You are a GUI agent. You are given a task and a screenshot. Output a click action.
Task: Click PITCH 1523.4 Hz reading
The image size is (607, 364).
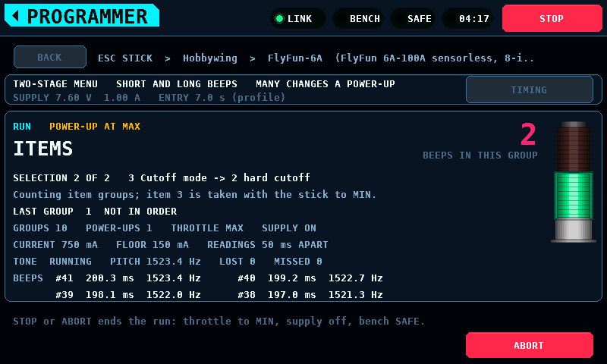click(156, 261)
